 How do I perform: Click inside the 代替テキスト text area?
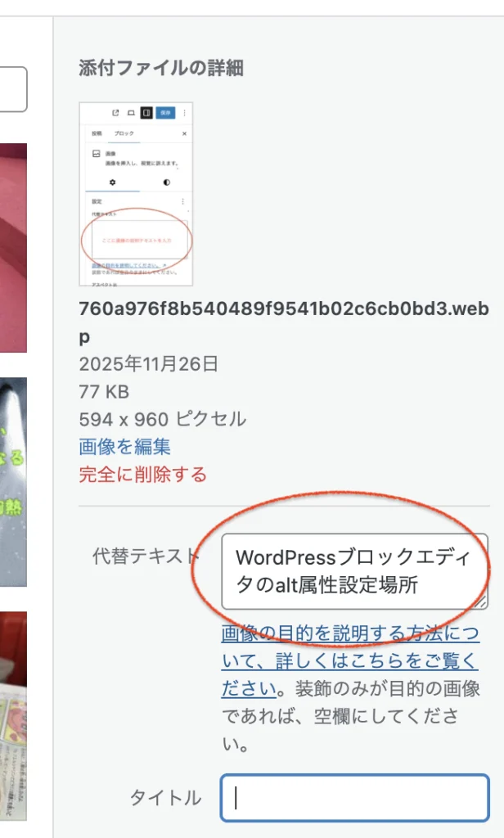point(354,571)
